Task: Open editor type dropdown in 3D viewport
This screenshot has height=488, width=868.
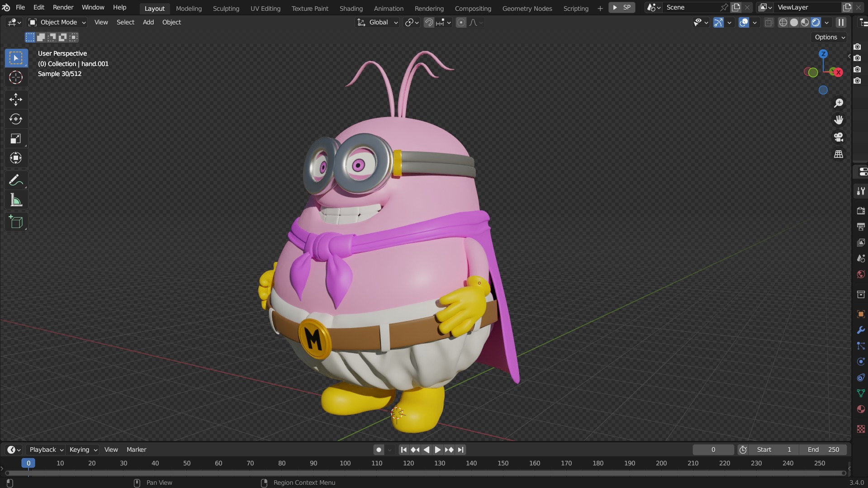Action: 14,22
